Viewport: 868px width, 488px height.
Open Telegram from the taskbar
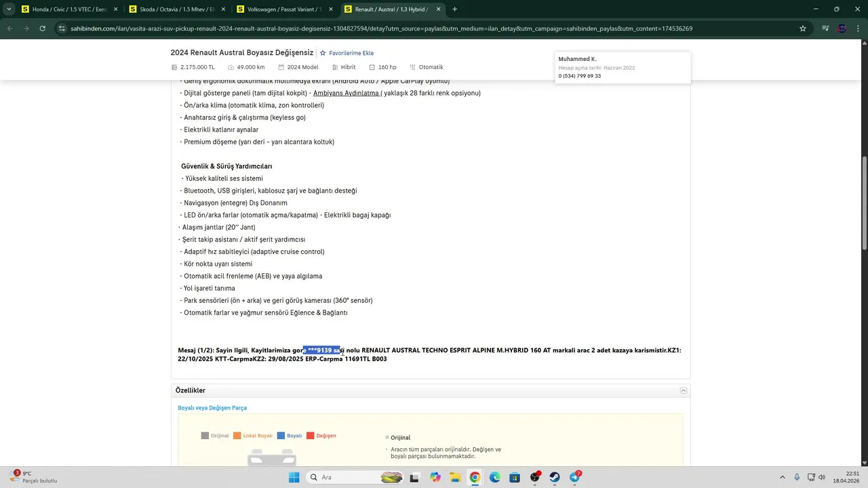[575, 477]
